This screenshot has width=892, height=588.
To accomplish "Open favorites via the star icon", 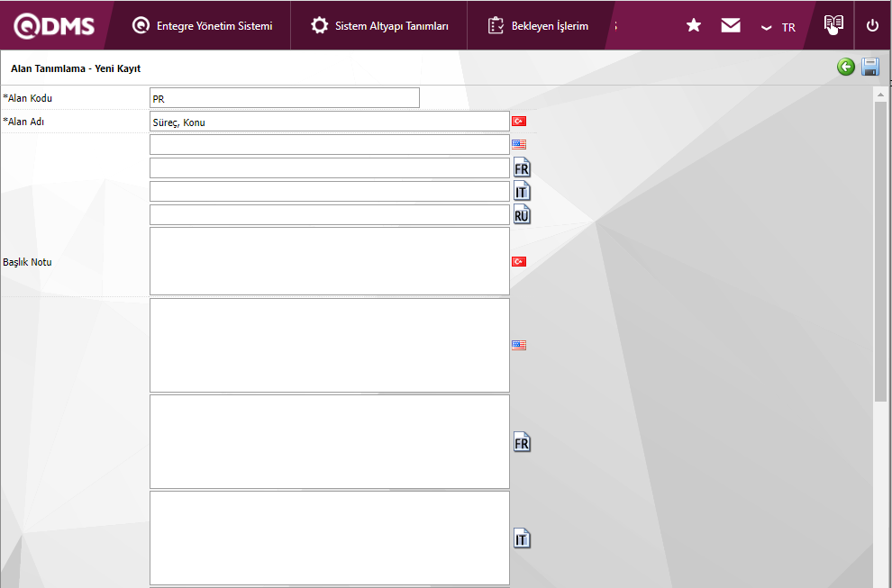I will click(694, 25).
